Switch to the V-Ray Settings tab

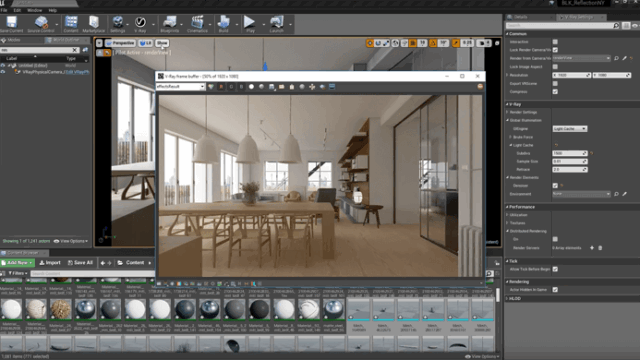579,17
